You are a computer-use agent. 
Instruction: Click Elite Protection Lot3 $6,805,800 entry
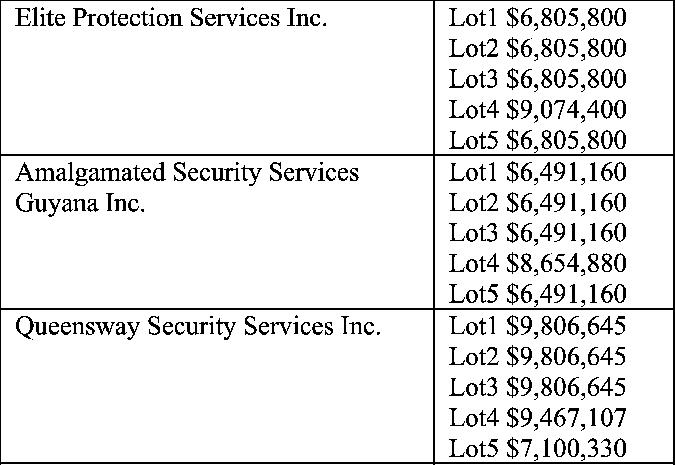pos(537,79)
